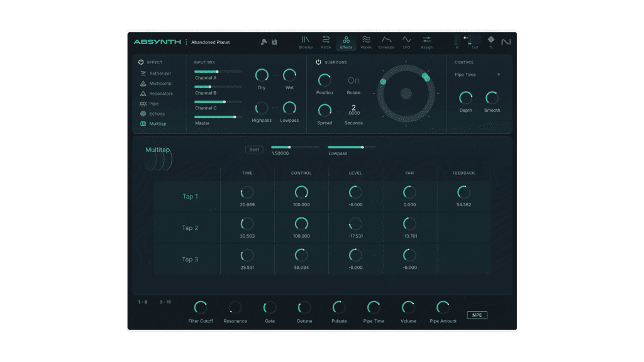Open the three-dot menu beside Absynth logo

coord(186,42)
